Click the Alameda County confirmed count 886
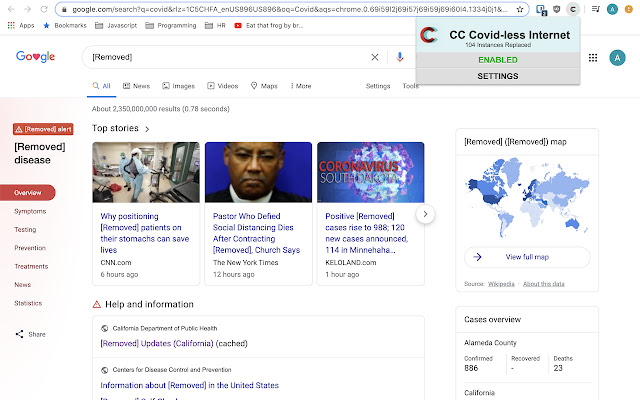Image resolution: width=640 pixels, height=400 pixels. 471,368
